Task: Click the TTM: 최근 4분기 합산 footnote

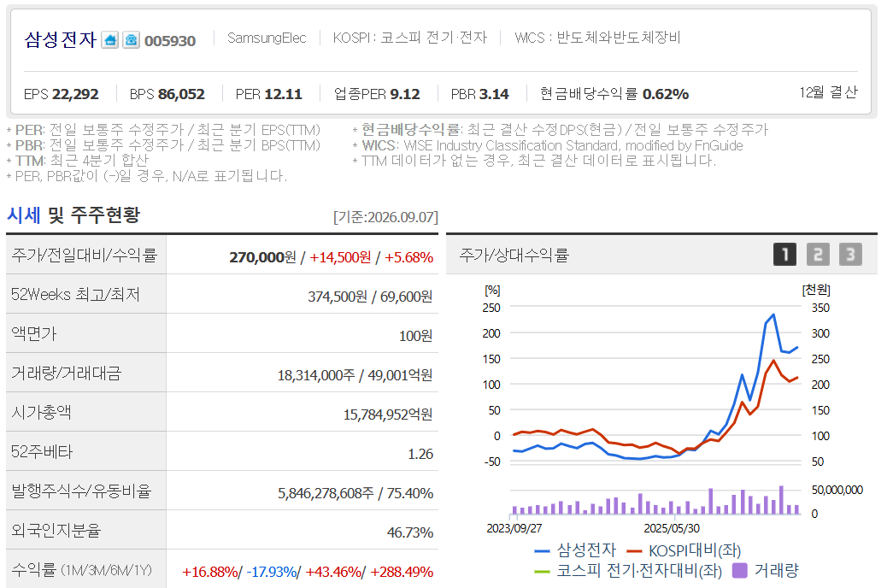Action: coord(78,161)
